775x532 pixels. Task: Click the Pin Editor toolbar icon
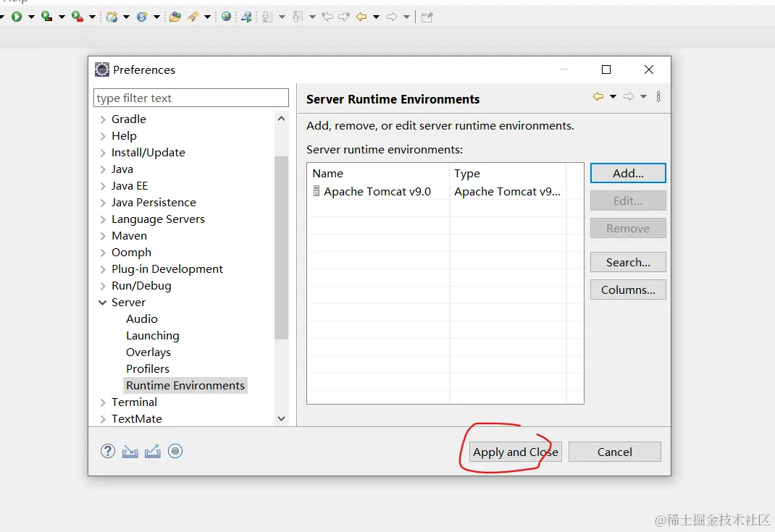pyautogui.click(x=427, y=17)
